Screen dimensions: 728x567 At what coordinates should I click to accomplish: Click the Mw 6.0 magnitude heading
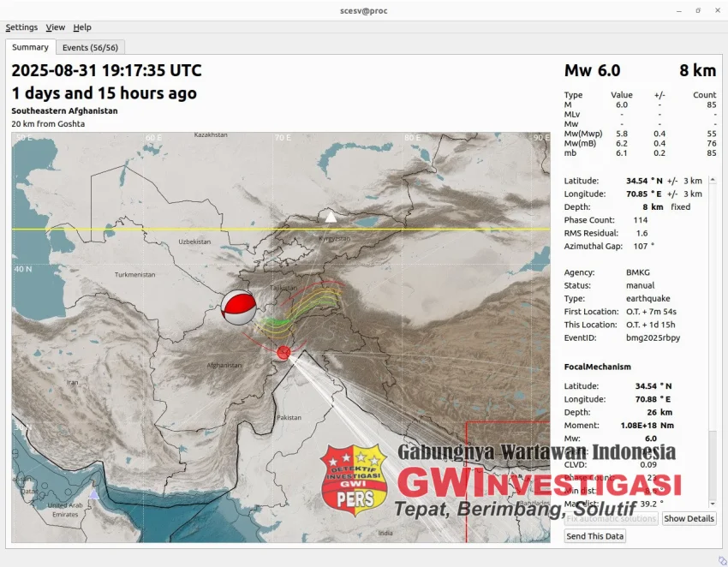592,70
